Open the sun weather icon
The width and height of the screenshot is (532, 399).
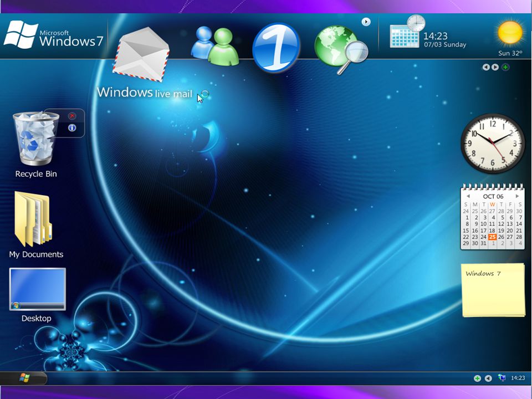pos(510,33)
